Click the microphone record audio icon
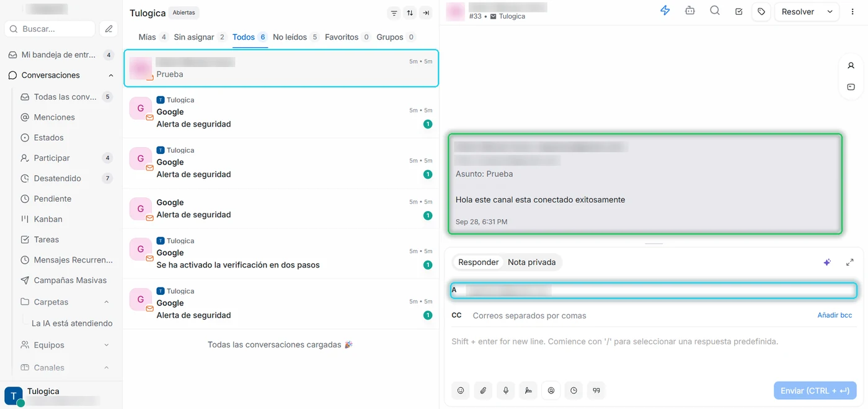 pos(506,390)
